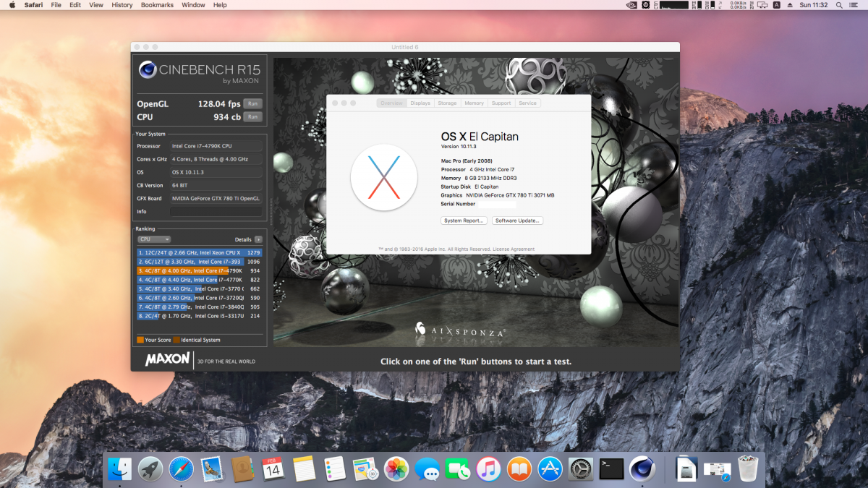Click the input source 'A' menu bar icon
Image resolution: width=868 pixels, height=488 pixels.
pyautogui.click(x=777, y=4)
